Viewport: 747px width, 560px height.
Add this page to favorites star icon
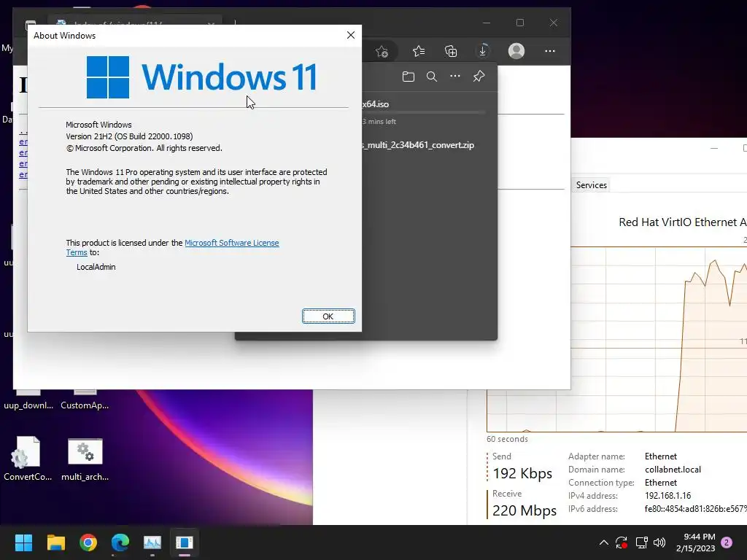coord(382,51)
